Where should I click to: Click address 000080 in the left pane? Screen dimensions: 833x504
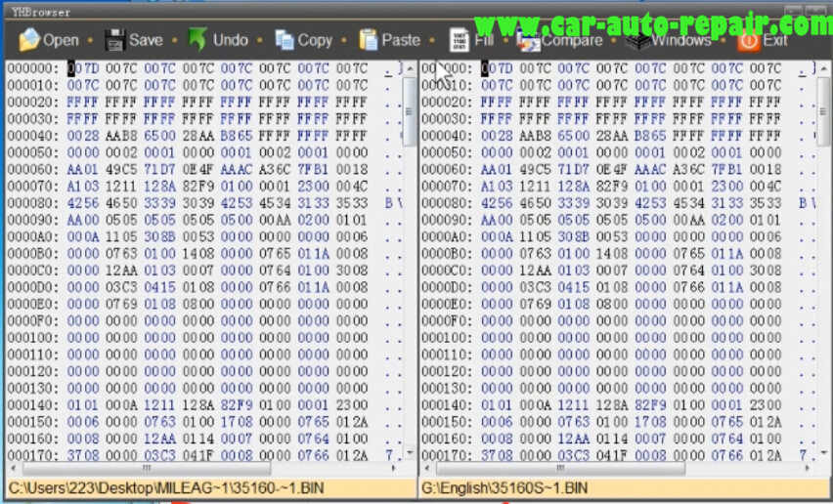[x=33, y=203]
